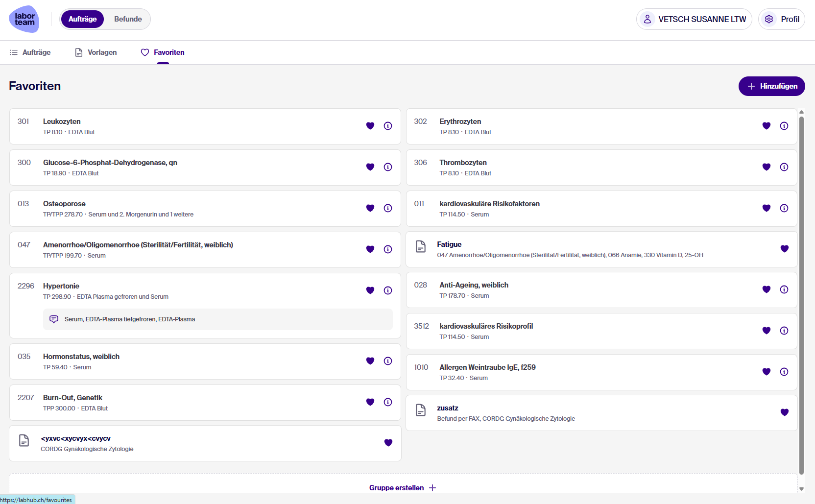Viewport: 815px width, 504px height.
Task: Open info for kardiovaskuläres Risikoprofil
Action: (784, 331)
